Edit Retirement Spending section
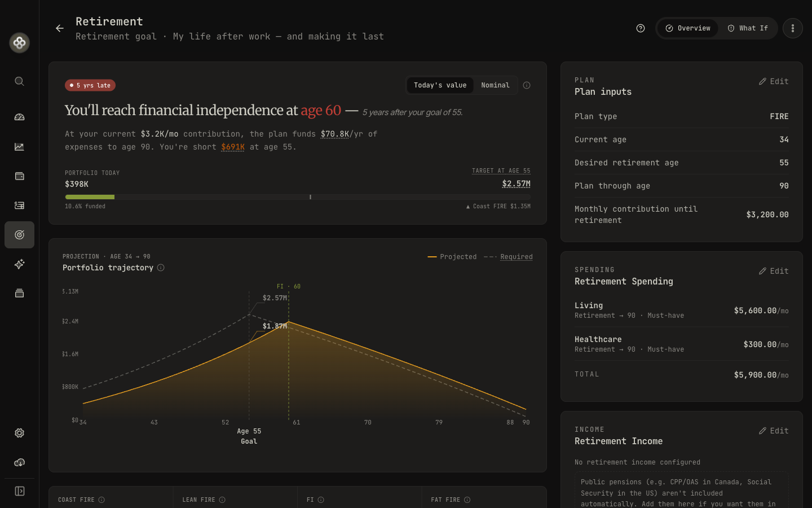Viewport: 812px width, 508px height. tap(774, 271)
